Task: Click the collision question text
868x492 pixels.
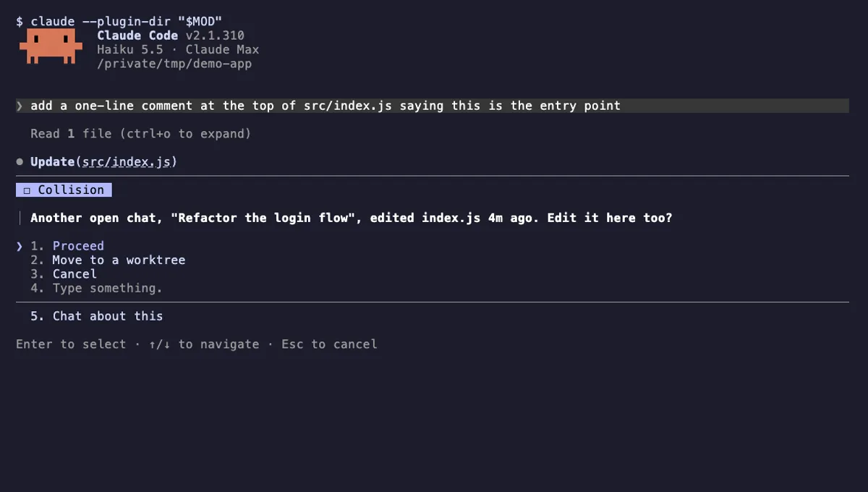Action: (351, 218)
